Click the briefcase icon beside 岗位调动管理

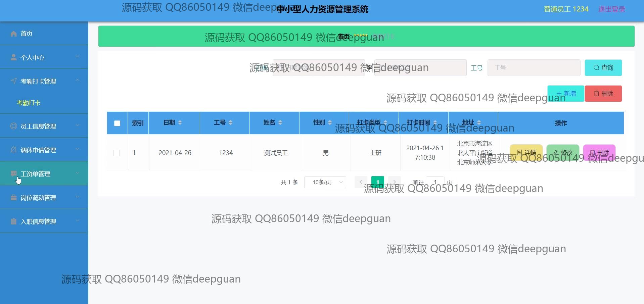[13, 198]
